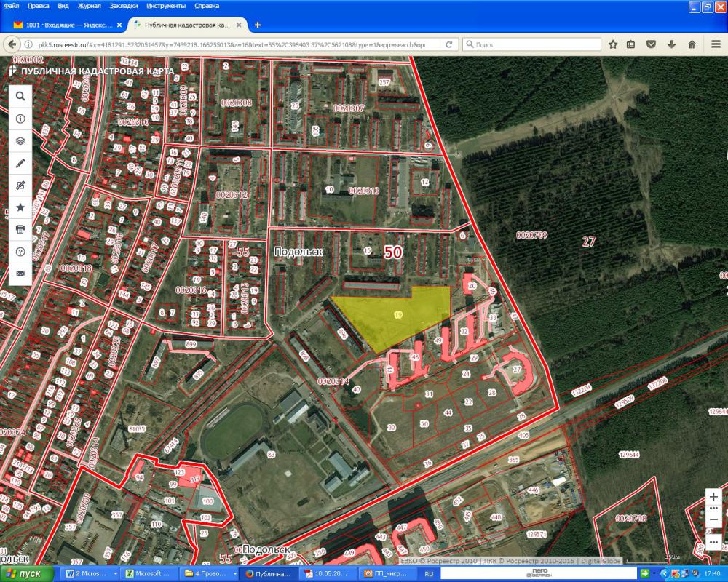Image resolution: width=728 pixels, height=582 pixels.
Task: Open a new browser tab
Action: 257,25
